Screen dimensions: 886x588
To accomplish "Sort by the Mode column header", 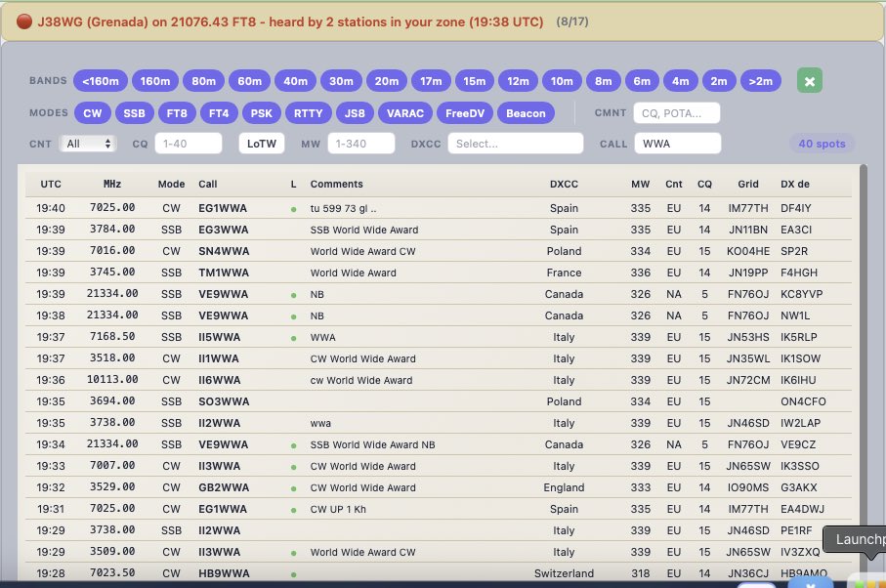I will 171,185.
